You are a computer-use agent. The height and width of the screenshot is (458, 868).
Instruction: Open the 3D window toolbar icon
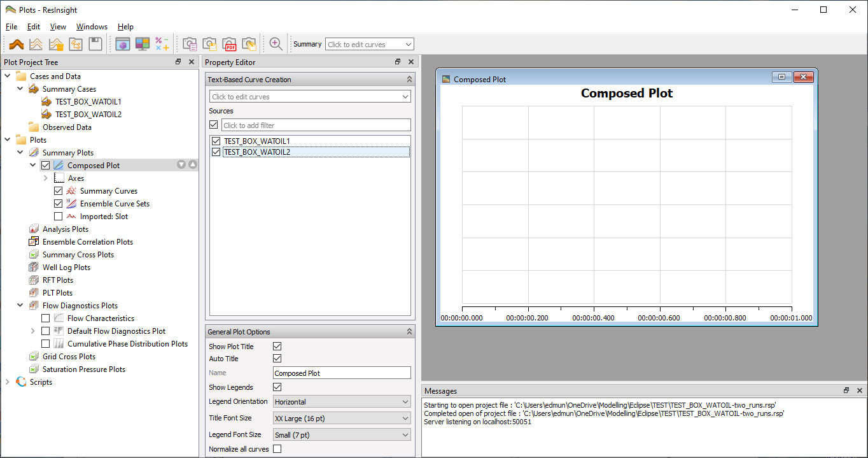tap(123, 44)
